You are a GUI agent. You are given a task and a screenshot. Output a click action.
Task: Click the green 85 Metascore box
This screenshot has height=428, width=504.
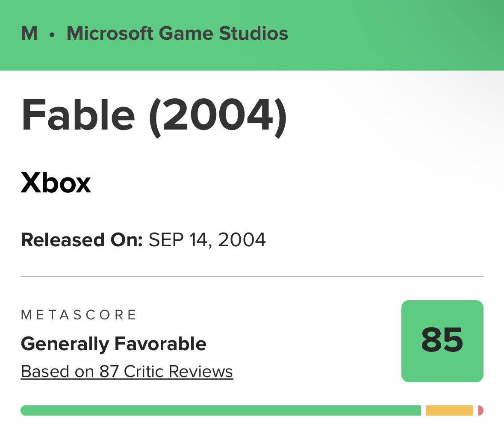pyautogui.click(x=442, y=341)
